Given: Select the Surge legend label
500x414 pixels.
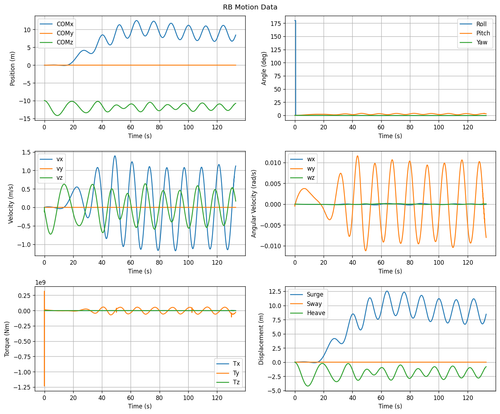Looking at the screenshot, I should point(315,294).
